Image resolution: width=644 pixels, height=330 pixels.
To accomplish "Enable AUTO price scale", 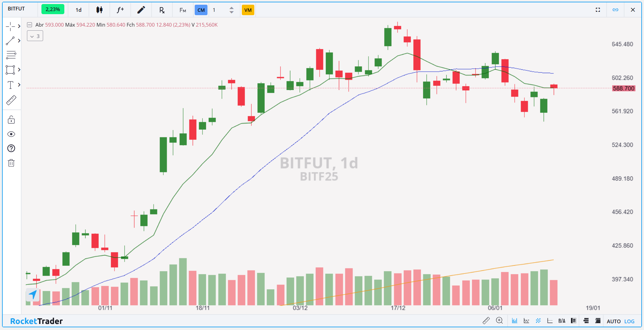I will (x=614, y=322).
